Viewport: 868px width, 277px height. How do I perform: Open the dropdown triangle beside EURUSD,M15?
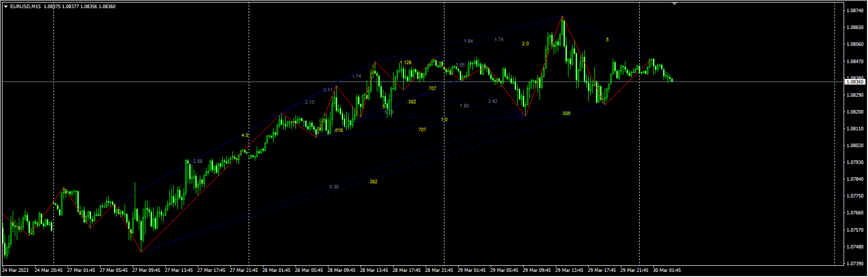pos(6,7)
